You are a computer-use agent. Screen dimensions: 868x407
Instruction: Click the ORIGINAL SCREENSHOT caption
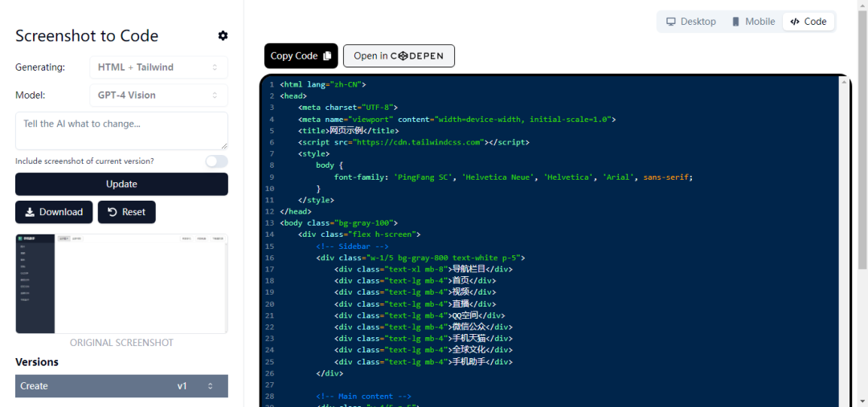tap(121, 343)
